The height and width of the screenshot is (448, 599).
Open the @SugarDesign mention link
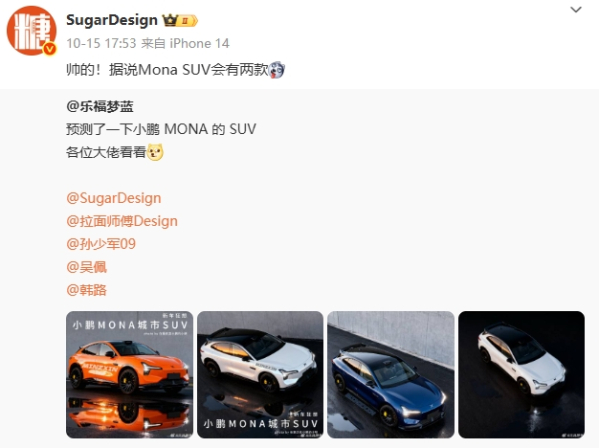click(x=113, y=198)
